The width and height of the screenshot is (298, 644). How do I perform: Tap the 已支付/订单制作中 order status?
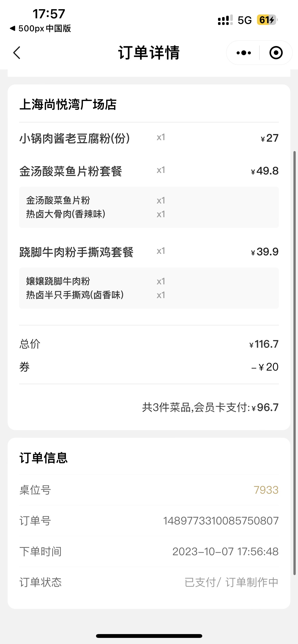pos(231,582)
